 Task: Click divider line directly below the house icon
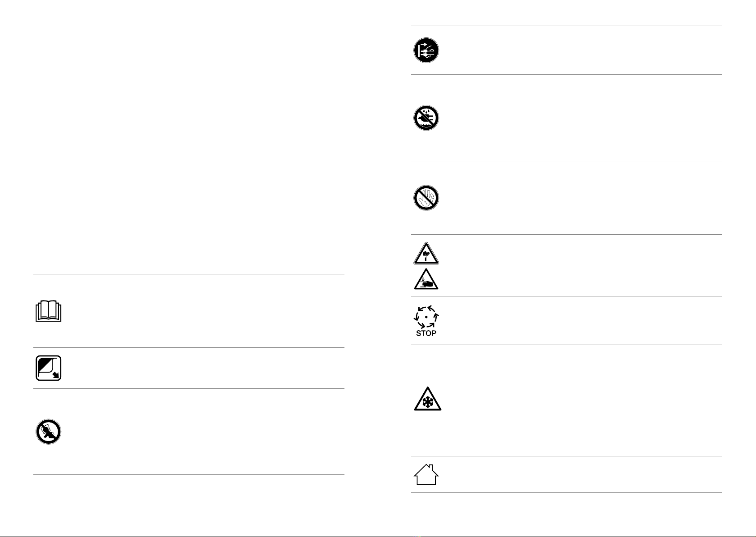click(567, 492)
